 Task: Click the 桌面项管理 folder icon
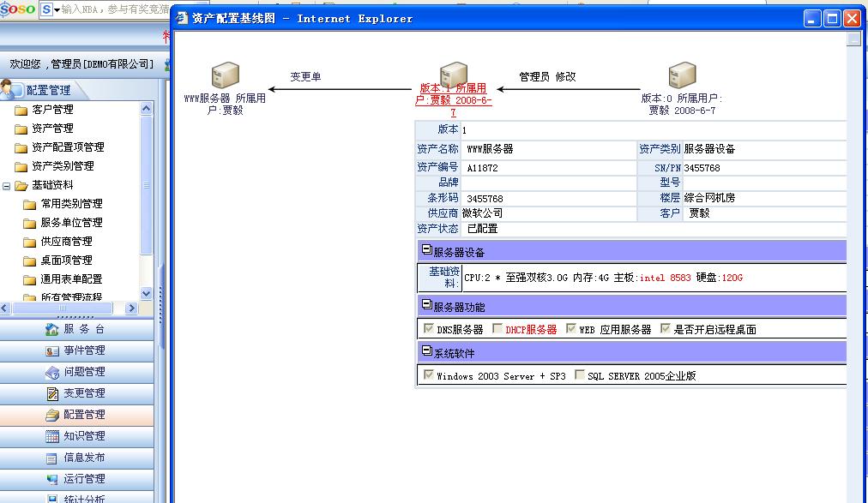[30, 260]
